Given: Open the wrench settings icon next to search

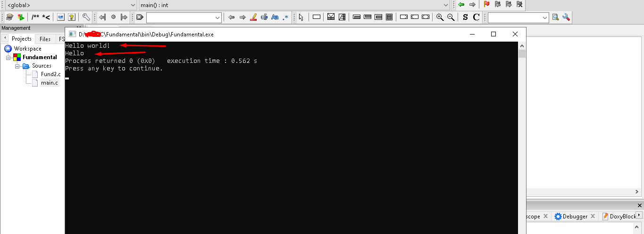Looking at the screenshot, I should pyautogui.click(x=566, y=17).
